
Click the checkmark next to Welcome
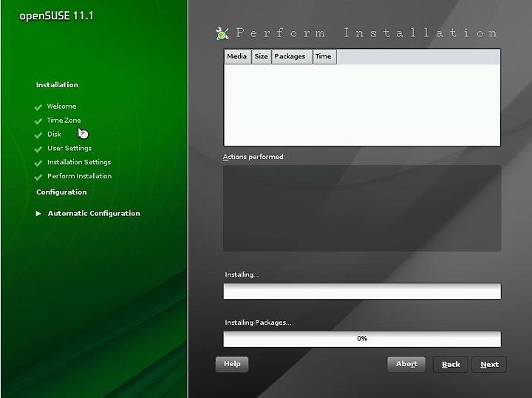(38, 107)
